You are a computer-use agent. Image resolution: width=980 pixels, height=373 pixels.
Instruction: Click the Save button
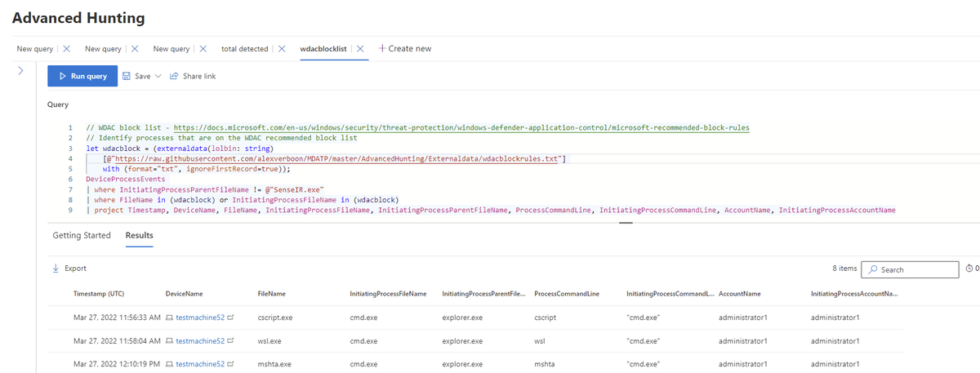tap(136, 76)
